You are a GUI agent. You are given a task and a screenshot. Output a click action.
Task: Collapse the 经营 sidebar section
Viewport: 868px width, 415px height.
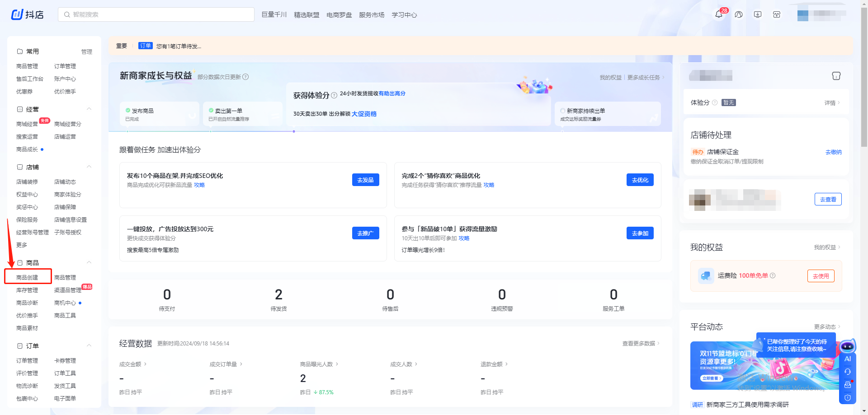coord(89,109)
